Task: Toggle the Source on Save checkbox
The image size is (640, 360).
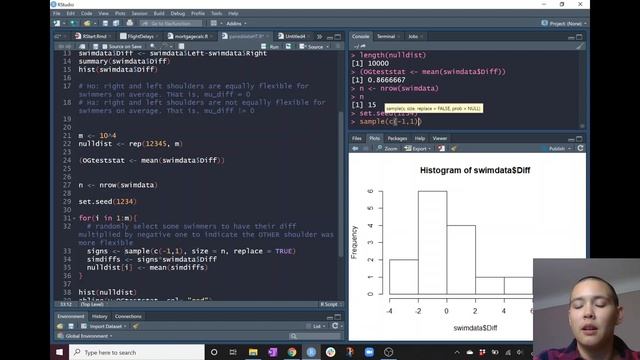Action: click(x=105, y=47)
